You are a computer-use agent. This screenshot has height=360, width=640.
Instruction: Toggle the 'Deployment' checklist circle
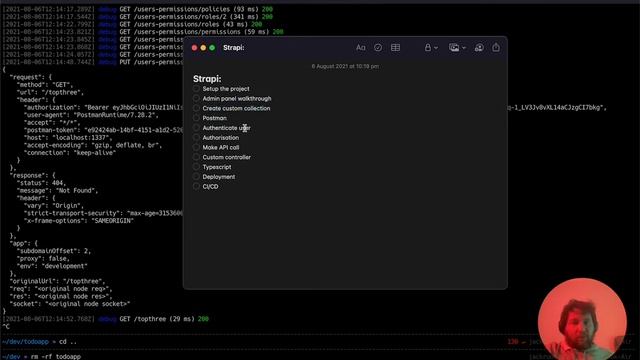pyautogui.click(x=196, y=177)
